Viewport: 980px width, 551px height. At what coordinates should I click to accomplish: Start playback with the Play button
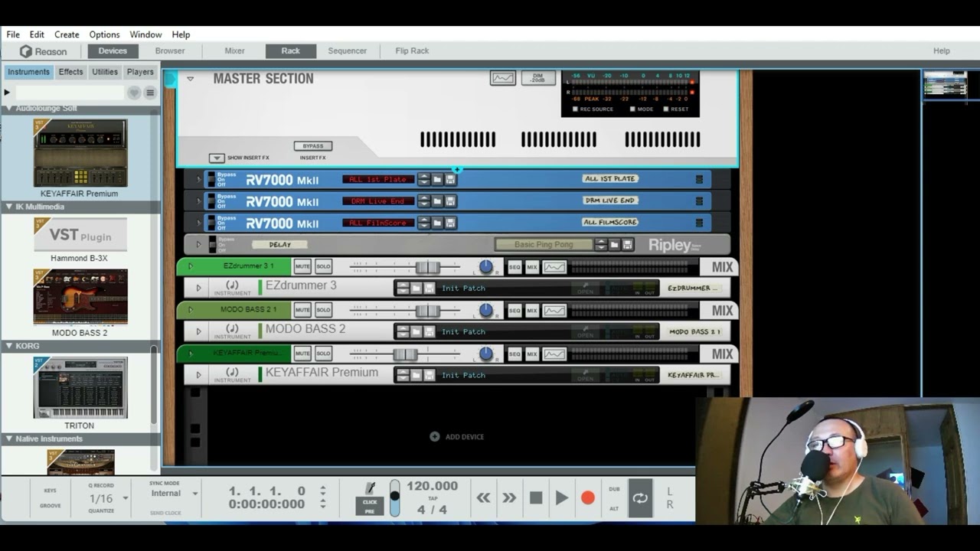click(x=561, y=498)
